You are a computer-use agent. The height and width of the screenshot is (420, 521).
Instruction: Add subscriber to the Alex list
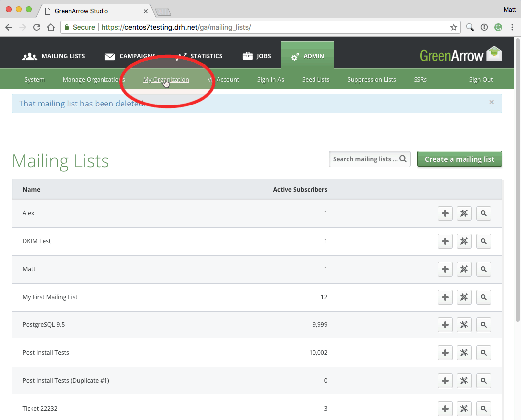coord(445,213)
